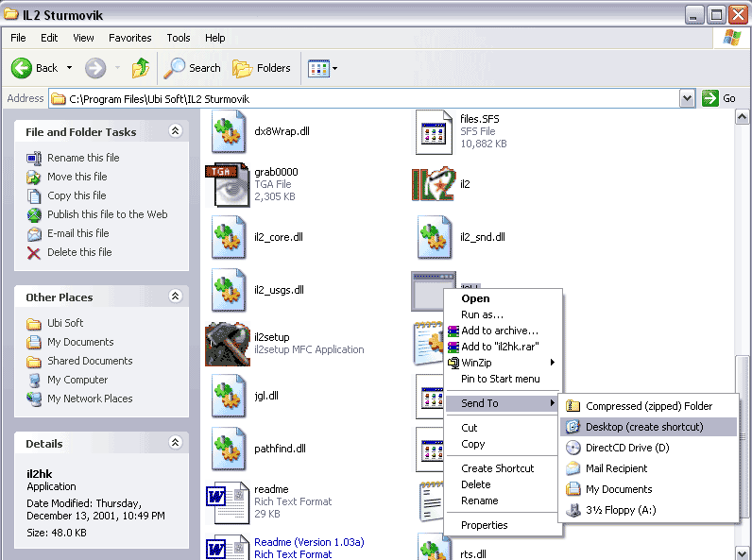Open My Network Places link
This screenshot has height=560, width=752.
(x=90, y=399)
